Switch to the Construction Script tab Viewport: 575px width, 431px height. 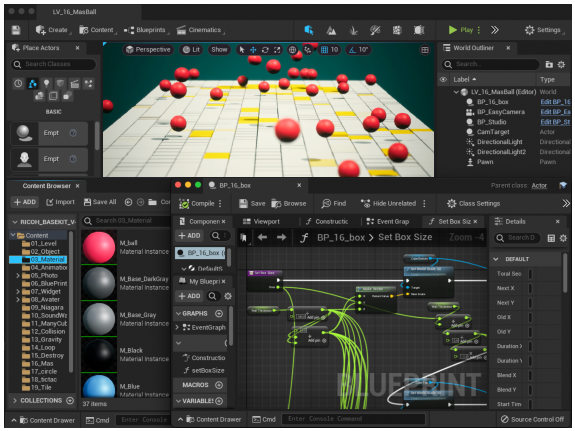327,222
